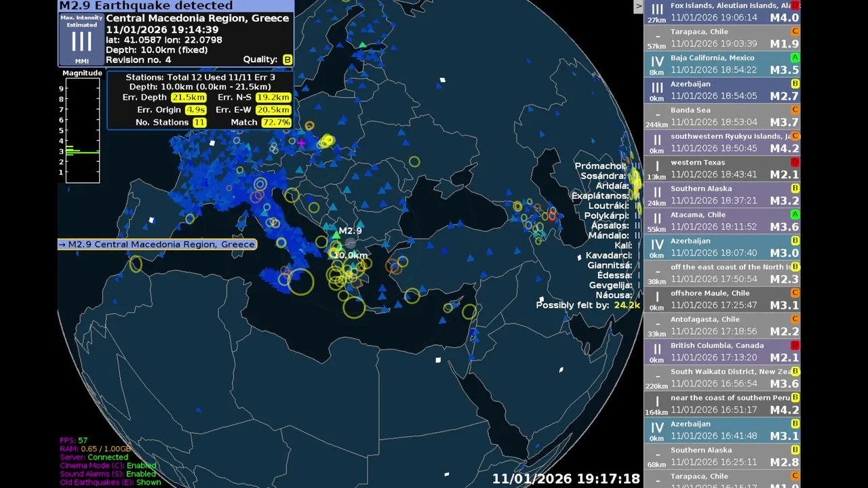Click western Texas red quality D badge
This screenshot has width=868, height=488.
point(795,162)
